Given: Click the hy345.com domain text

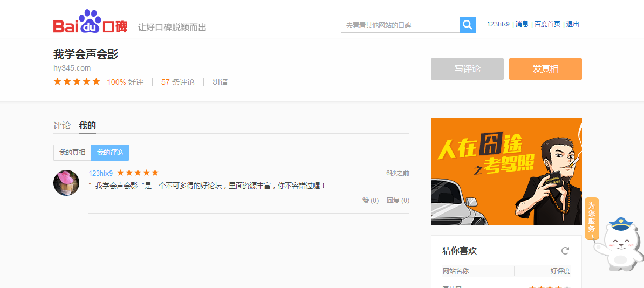Looking at the screenshot, I should 72,68.
